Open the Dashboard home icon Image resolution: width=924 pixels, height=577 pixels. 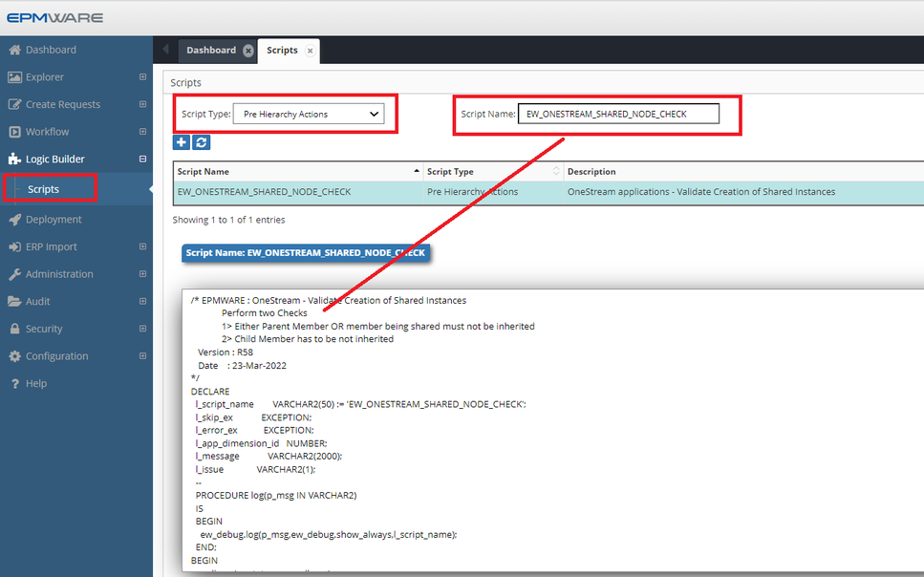[14, 49]
